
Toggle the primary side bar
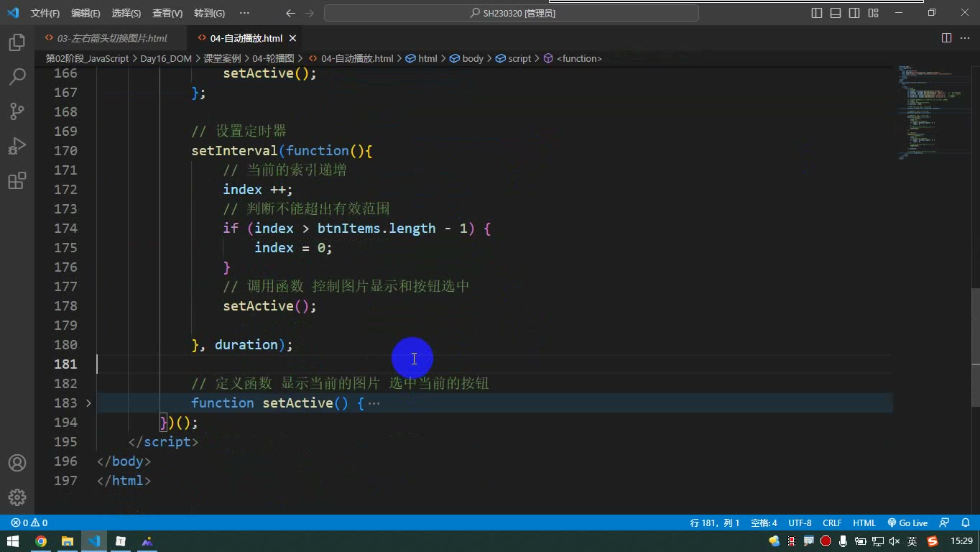coord(817,13)
